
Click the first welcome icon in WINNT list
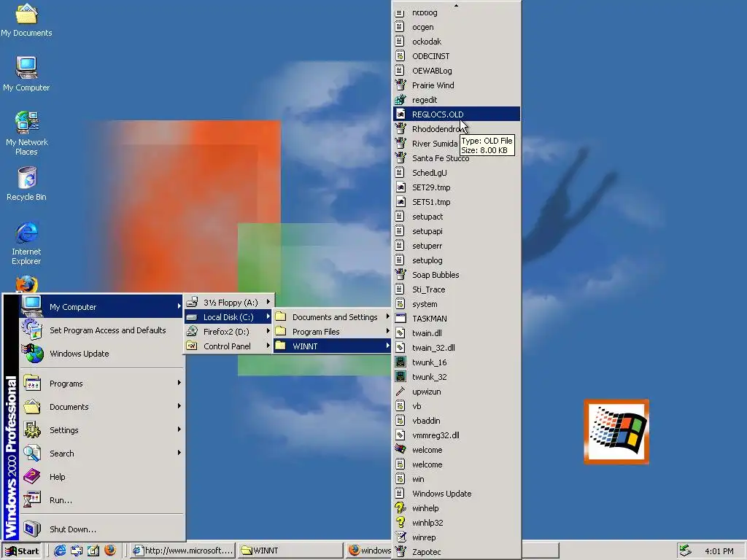(400, 450)
